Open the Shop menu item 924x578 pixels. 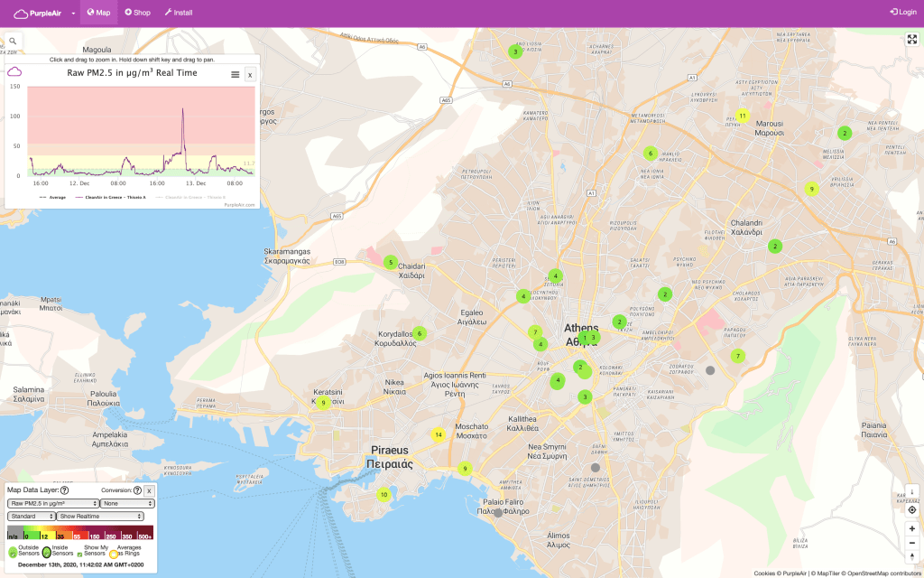tap(137, 13)
